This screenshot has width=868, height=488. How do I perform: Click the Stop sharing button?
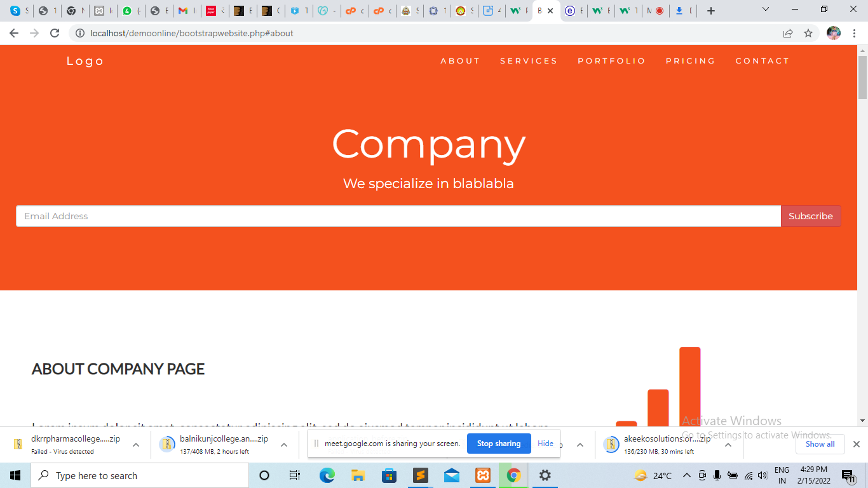pyautogui.click(x=499, y=444)
